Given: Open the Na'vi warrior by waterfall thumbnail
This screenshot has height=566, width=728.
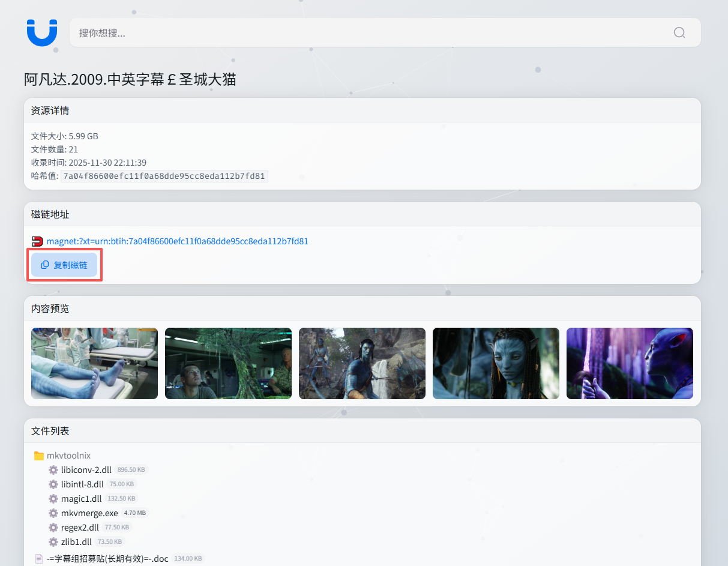Looking at the screenshot, I should [x=362, y=363].
